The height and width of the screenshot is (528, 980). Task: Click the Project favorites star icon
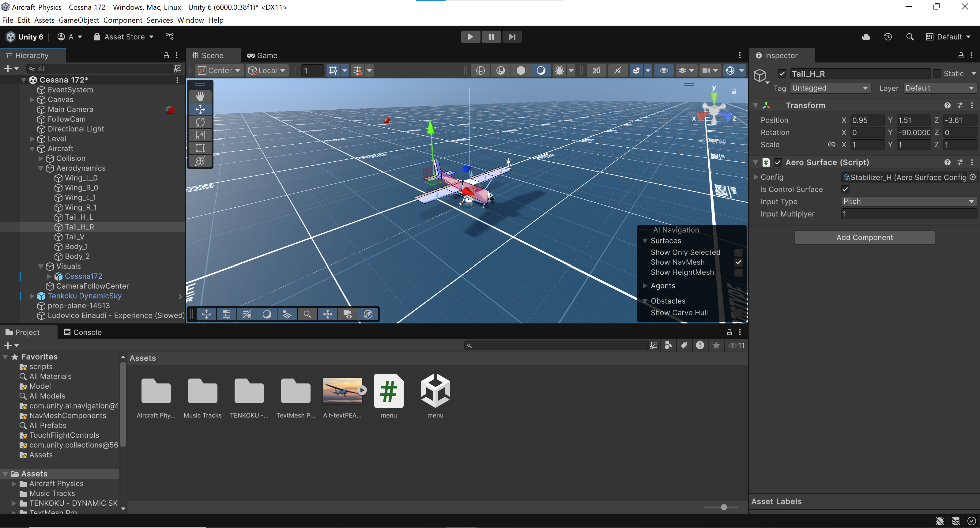tap(716, 345)
